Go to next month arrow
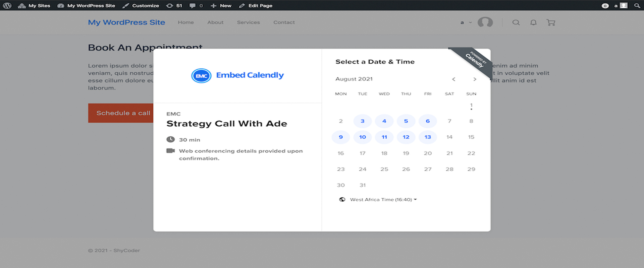 [475, 79]
